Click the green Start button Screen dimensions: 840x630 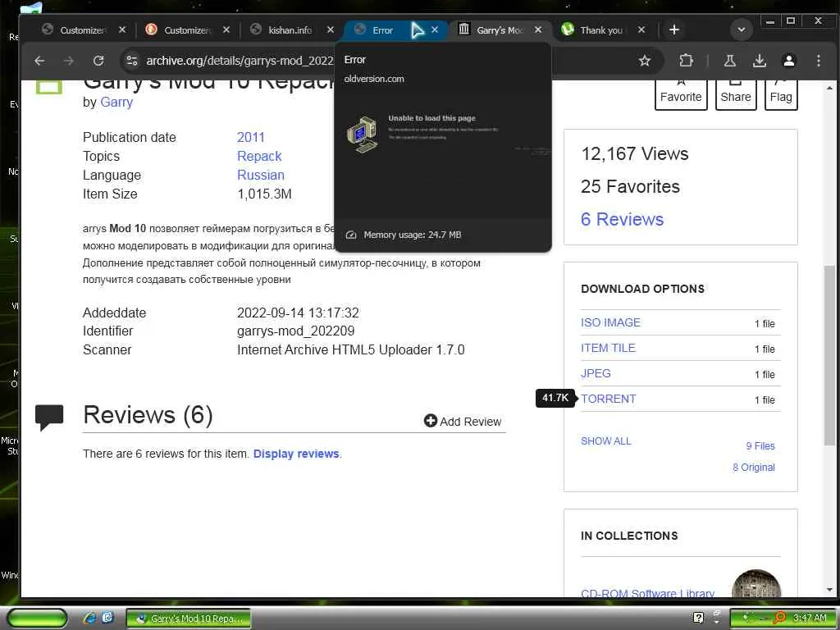[37, 619]
